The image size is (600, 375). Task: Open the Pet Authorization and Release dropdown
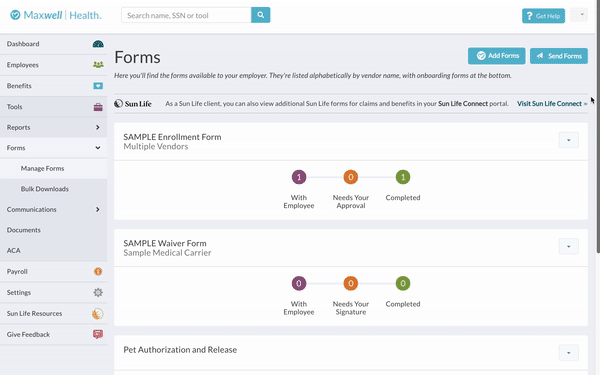[569, 353]
